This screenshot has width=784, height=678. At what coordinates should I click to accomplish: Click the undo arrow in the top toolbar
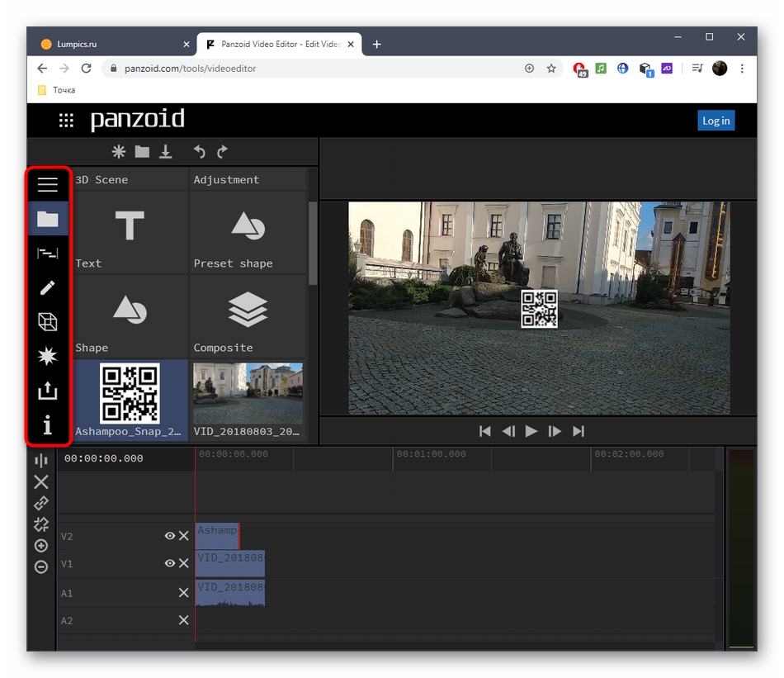pyautogui.click(x=199, y=151)
